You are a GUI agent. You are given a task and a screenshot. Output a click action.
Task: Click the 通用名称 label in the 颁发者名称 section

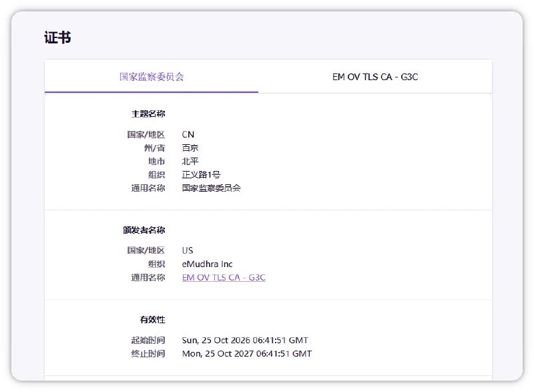148,278
